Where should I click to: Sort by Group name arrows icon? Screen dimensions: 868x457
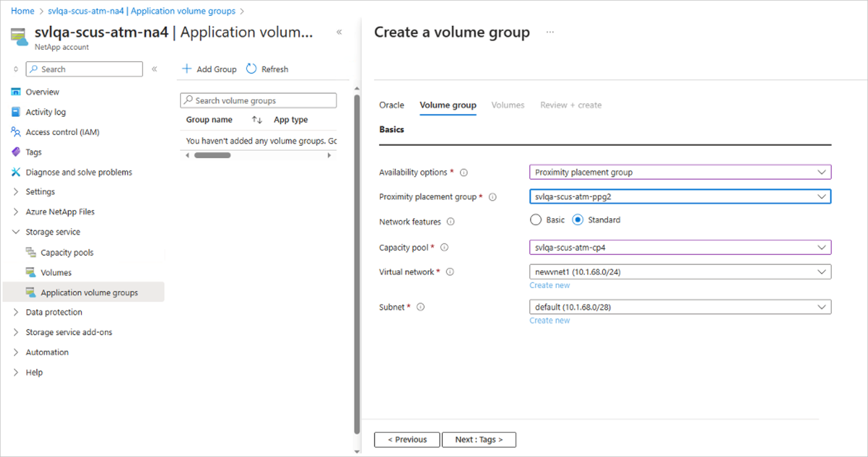point(257,120)
